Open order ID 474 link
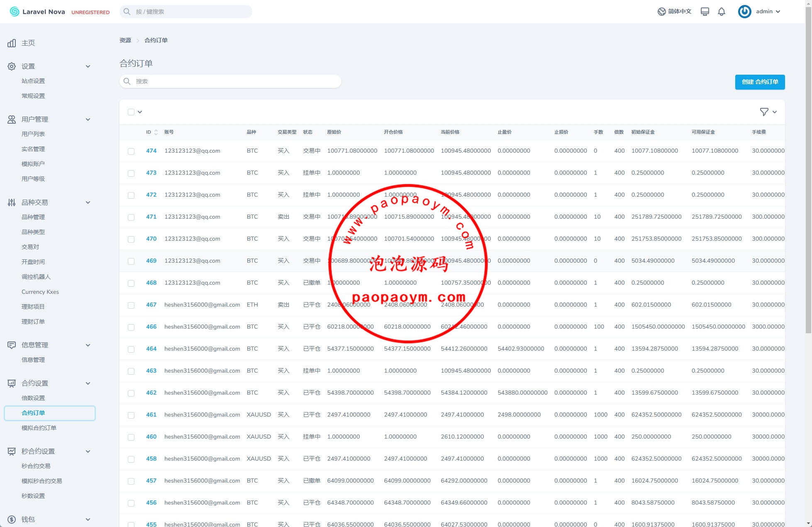Image resolution: width=812 pixels, height=527 pixels. (151, 151)
